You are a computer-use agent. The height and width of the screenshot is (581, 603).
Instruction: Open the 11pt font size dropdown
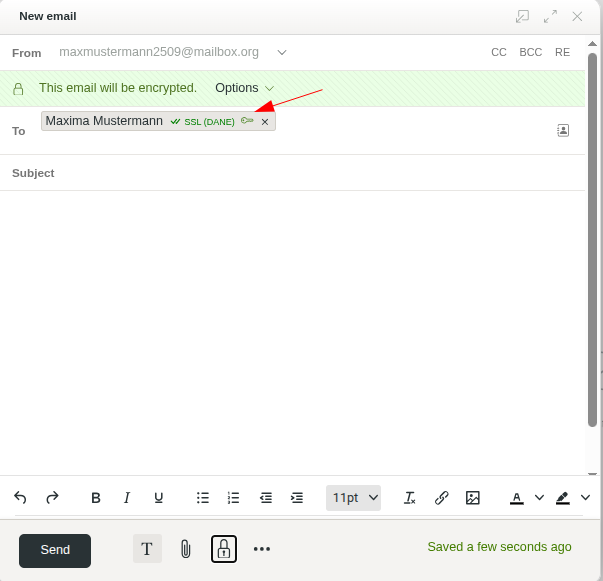(x=354, y=497)
